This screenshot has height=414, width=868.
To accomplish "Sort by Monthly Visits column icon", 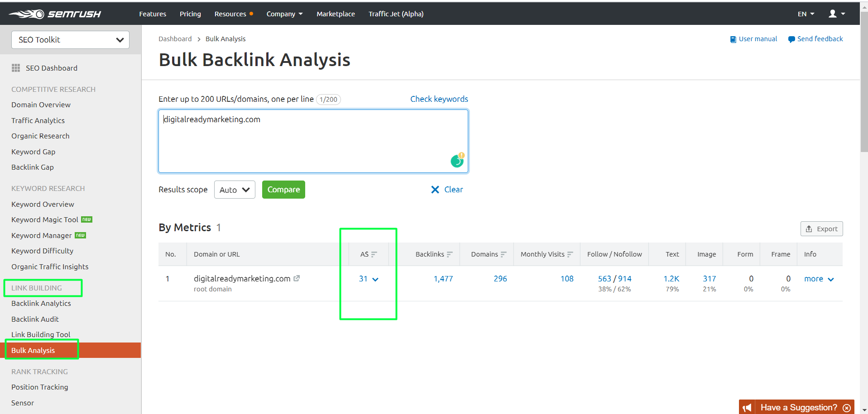I will point(570,255).
